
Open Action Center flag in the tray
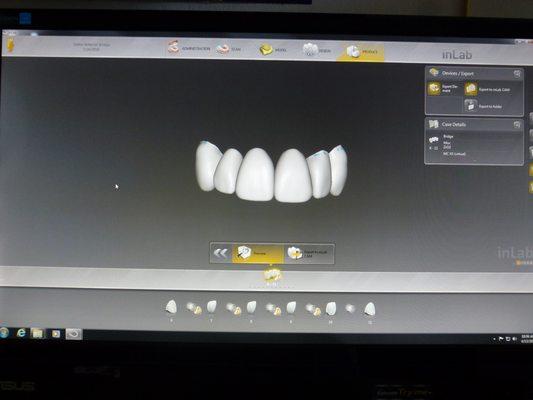click(501, 339)
